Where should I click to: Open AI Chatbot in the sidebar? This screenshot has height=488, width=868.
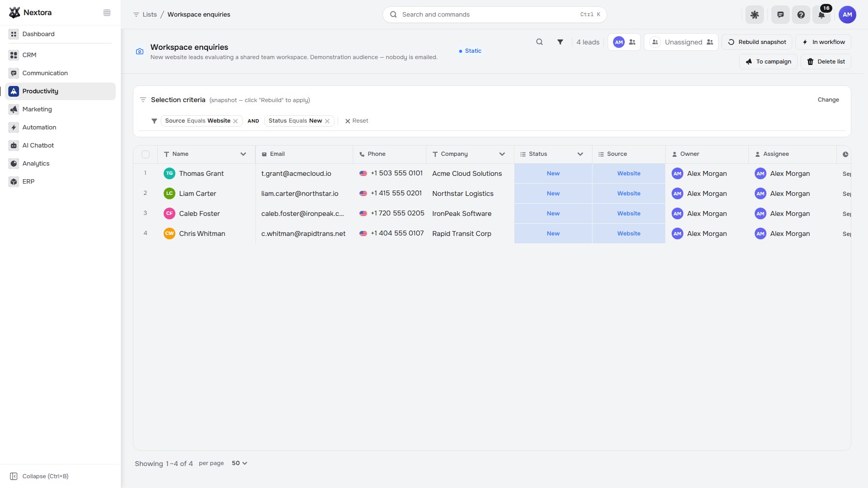click(60, 146)
